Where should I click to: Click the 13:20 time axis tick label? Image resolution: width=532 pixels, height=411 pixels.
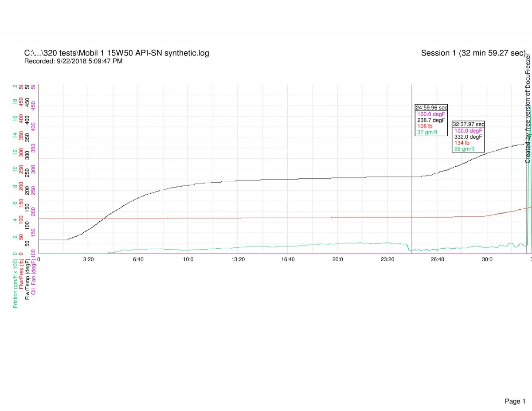(238, 259)
